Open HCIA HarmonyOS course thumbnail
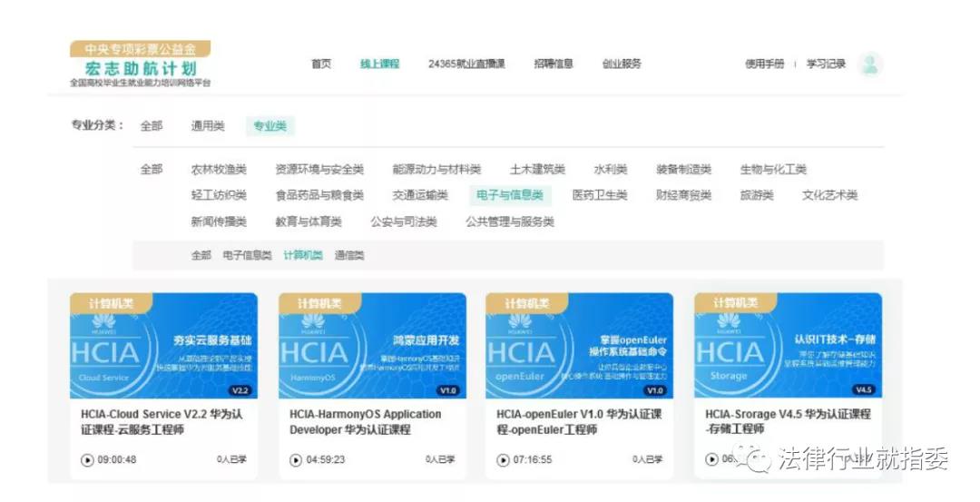Viewport: 980px width, 502px height. pos(373,346)
